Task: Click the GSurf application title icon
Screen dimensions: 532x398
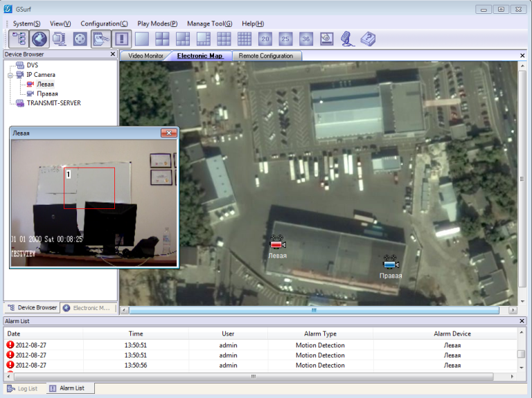Action: pos(8,9)
